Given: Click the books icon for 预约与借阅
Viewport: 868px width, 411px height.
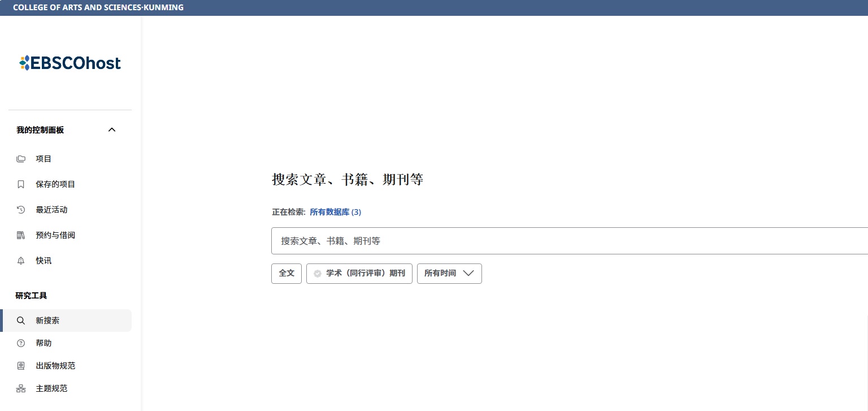Looking at the screenshot, I should (x=21, y=235).
